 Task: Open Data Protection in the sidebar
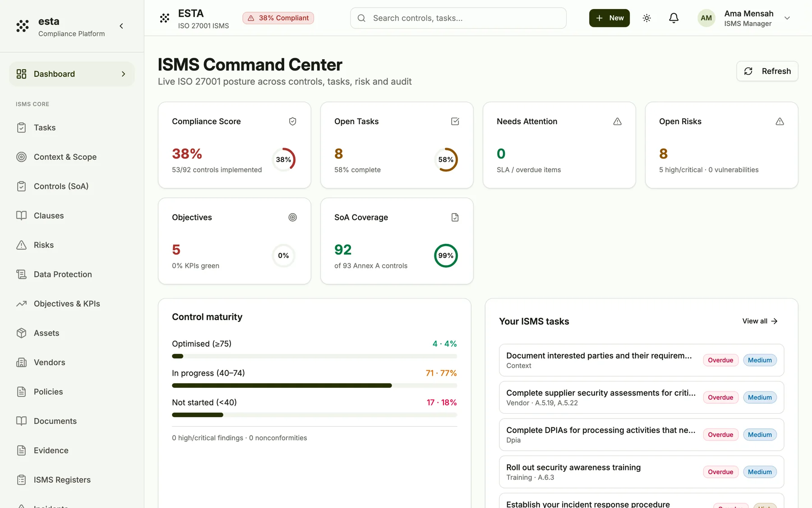[72, 275]
